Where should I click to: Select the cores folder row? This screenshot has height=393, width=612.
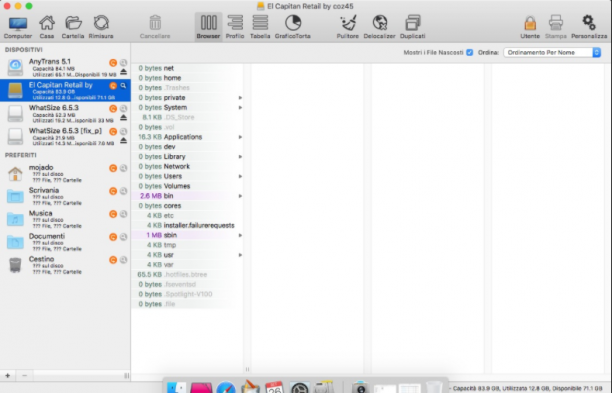187,206
